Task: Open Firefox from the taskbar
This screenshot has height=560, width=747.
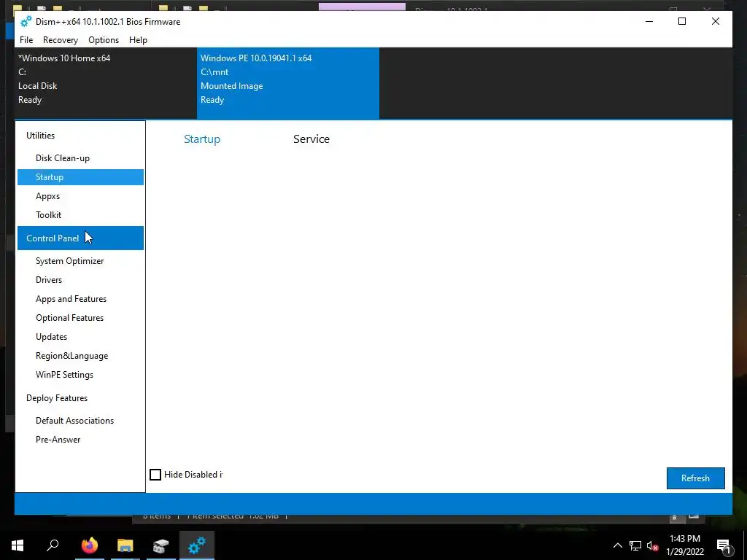Action: 89,545
